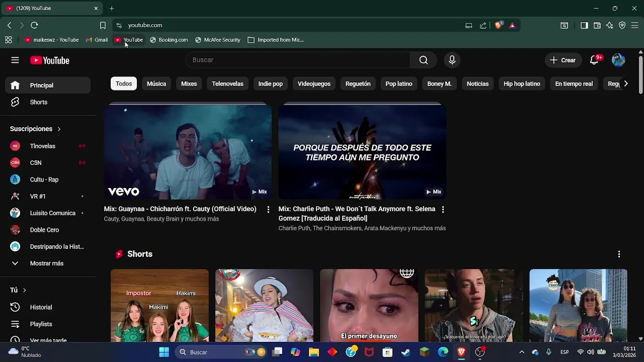Select the Hip hop latino chip
644x362 pixels.
(x=522, y=84)
